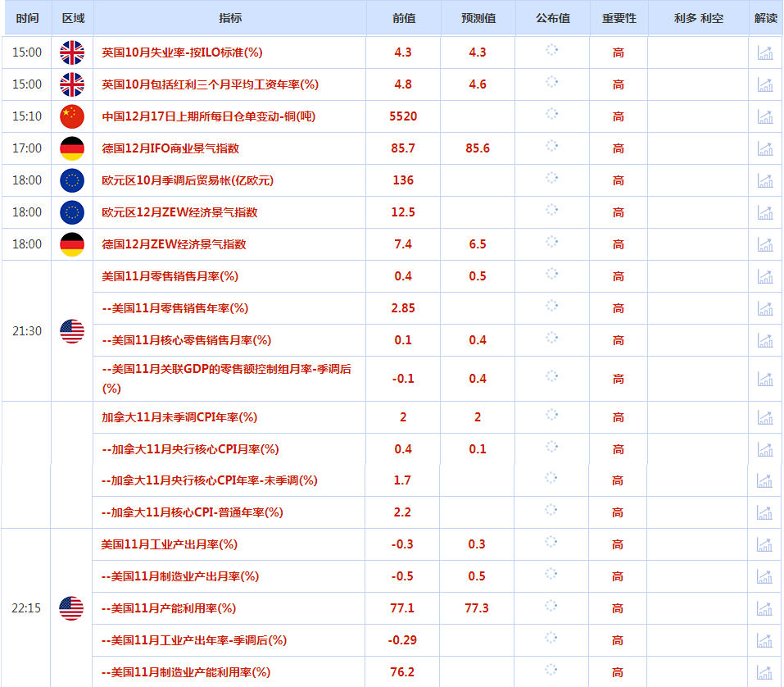Open --加拿大11月央行核心CPI月率 link
The image size is (784, 687).
click(190, 450)
